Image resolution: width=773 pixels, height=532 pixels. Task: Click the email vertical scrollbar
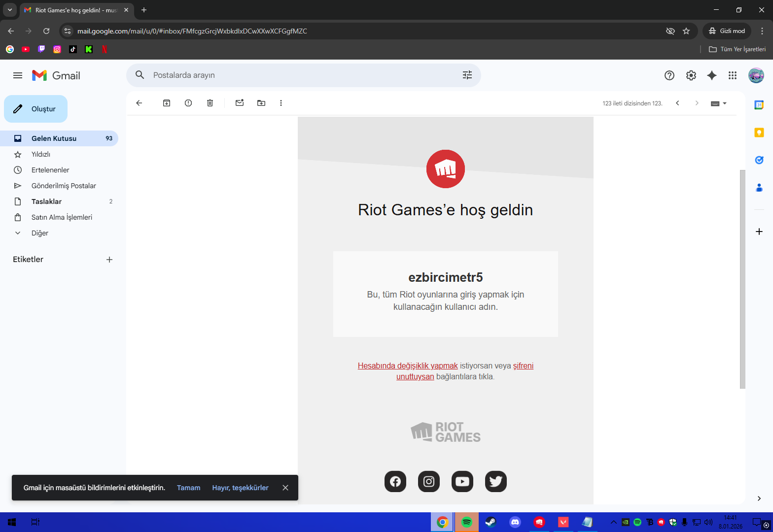(x=743, y=279)
